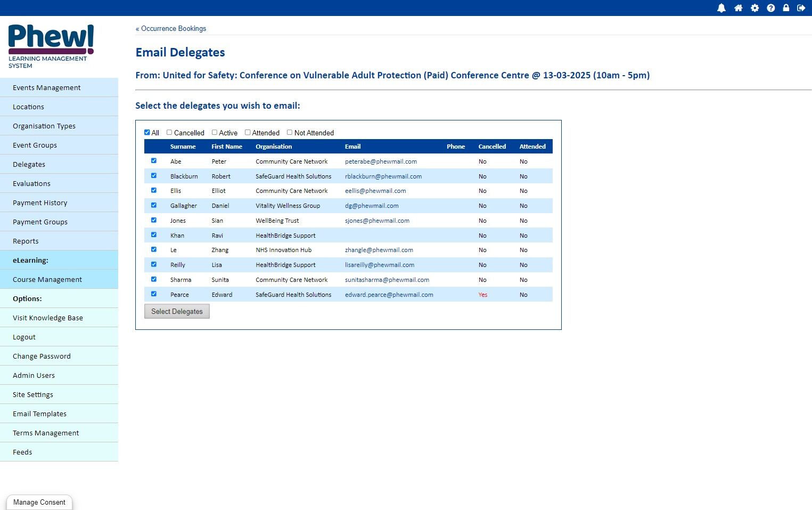Screen dimensions: 812x510
Task: Uncheck the checkbox for Robert Blackburn
Action: (x=154, y=175)
